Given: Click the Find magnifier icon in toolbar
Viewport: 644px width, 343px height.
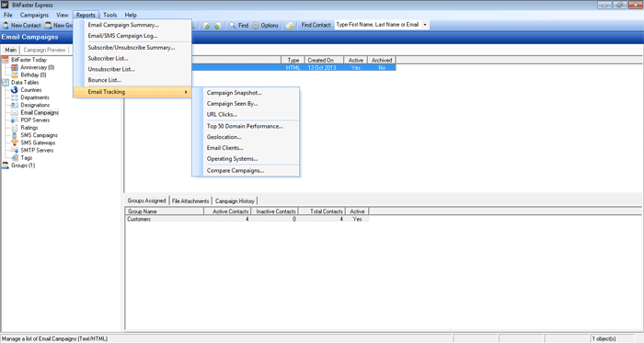Looking at the screenshot, I should click(233, 26).
